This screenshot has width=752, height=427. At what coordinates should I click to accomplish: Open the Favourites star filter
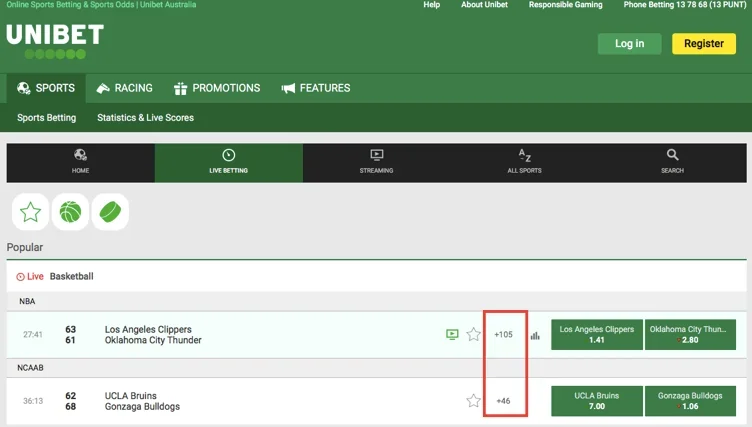30,212
